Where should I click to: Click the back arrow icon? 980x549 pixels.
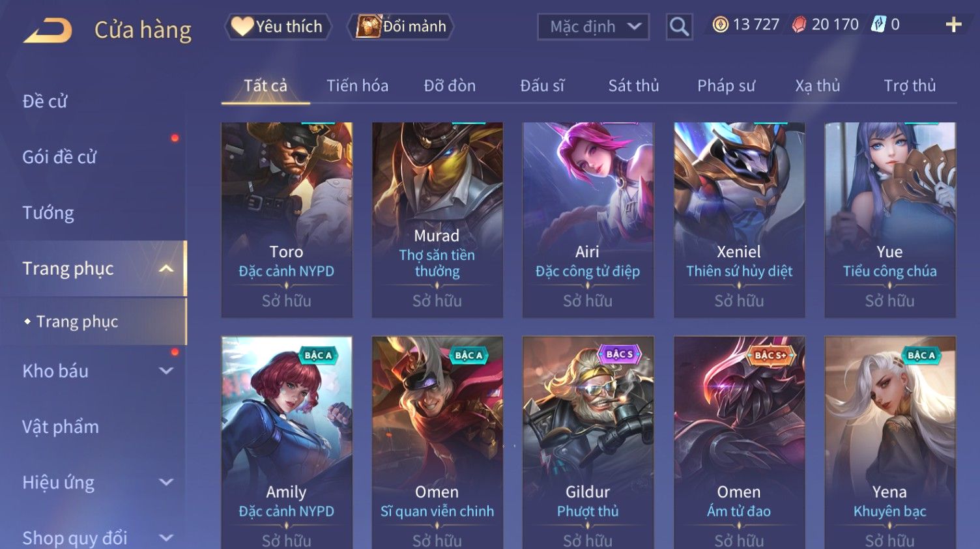(x=48, y=31)
